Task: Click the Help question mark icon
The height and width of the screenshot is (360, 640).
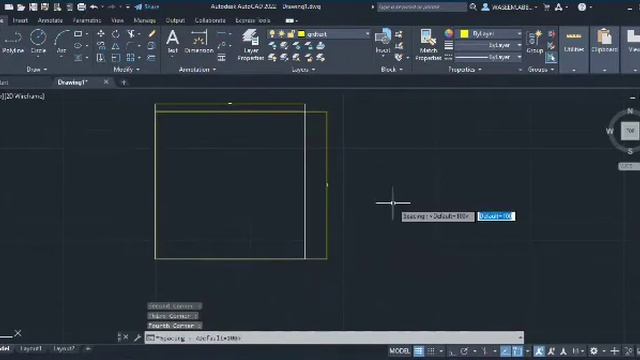Action: coord(582,7)
